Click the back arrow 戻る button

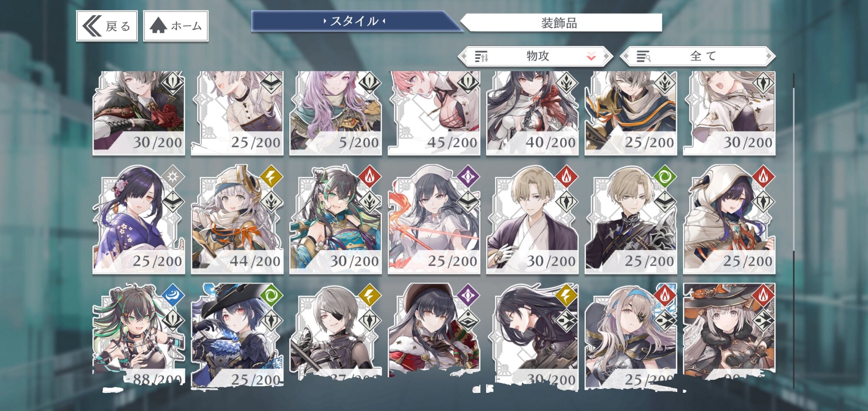click(107, 26)
